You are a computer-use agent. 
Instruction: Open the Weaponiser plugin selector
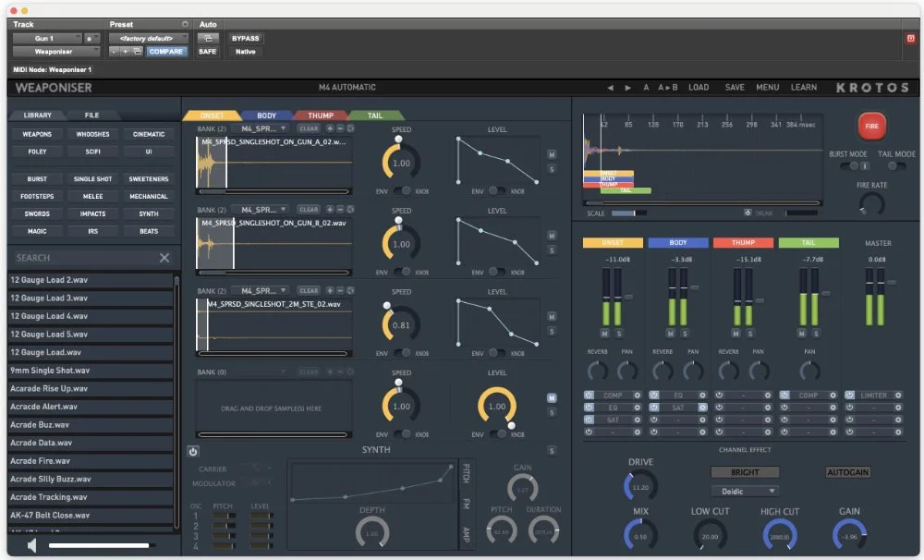pos(56,51)
